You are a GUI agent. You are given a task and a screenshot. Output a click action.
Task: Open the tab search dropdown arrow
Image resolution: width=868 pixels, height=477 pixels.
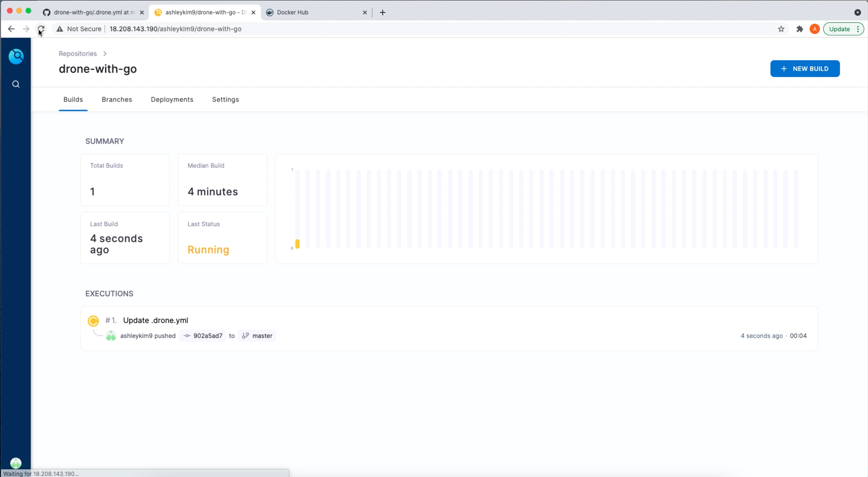(857, 12)
